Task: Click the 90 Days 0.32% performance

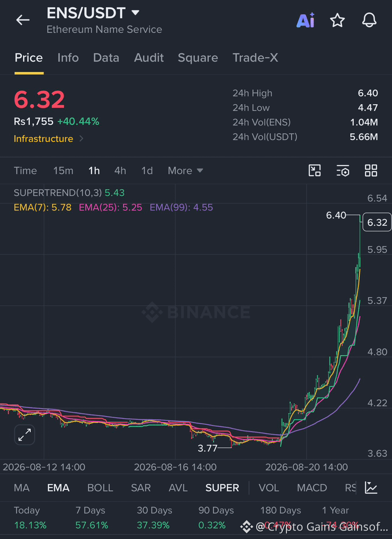Action: tap(216, 518)
